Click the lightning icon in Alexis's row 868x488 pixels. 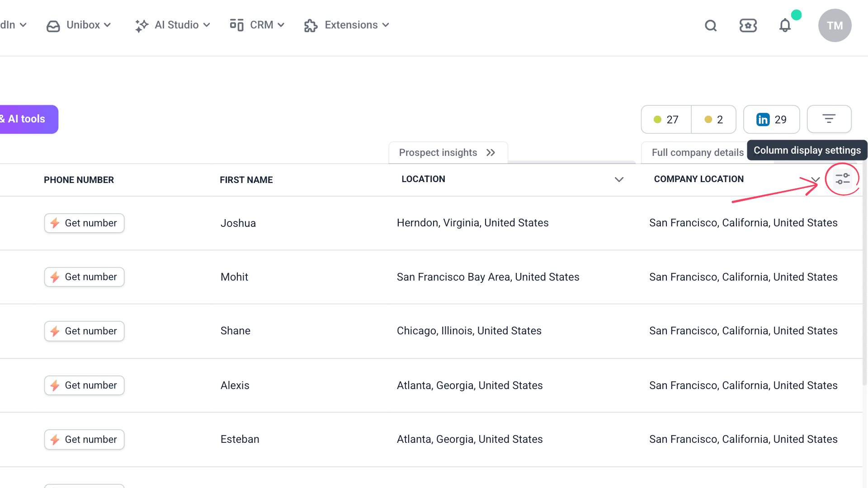55,385
